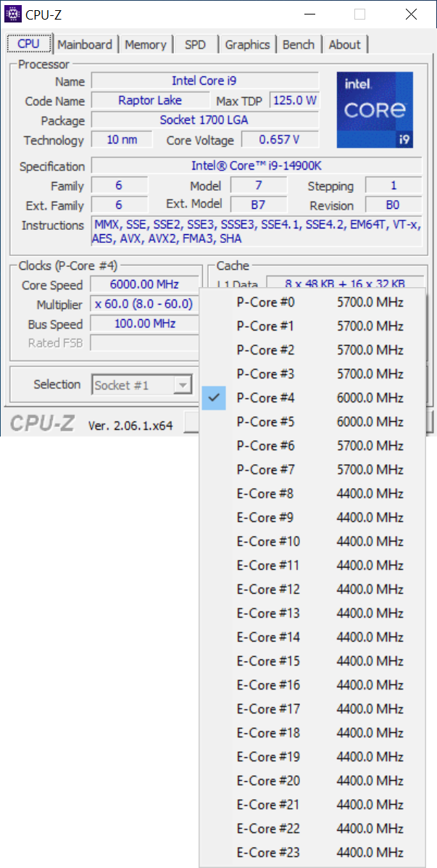Click the Technology value 10 nm
Screen dimensions: 437x868
click(122, 139)
